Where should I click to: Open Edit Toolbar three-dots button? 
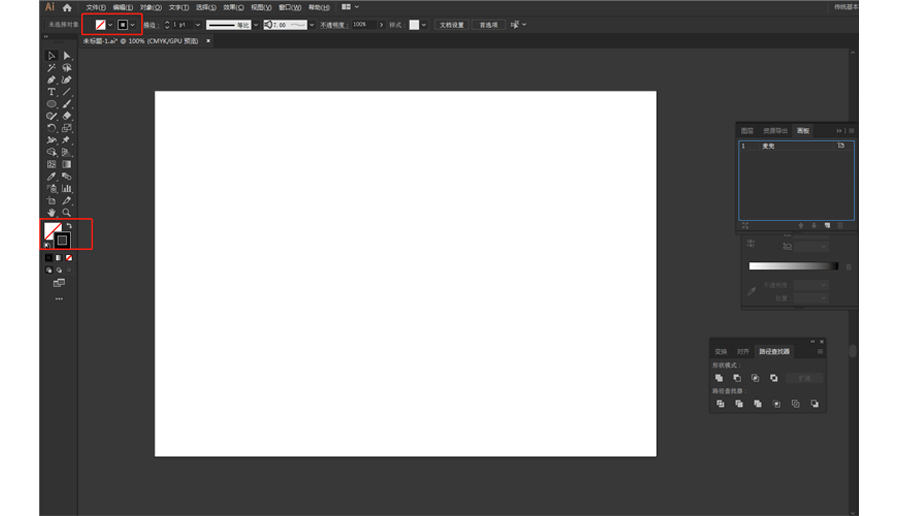coord(59,299)
